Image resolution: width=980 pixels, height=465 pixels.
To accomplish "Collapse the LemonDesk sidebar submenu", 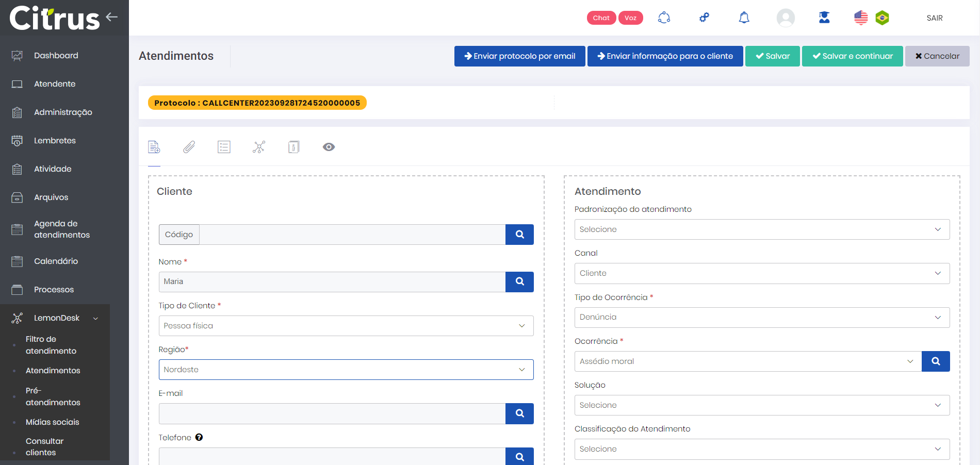I will (x=95, y=319).
